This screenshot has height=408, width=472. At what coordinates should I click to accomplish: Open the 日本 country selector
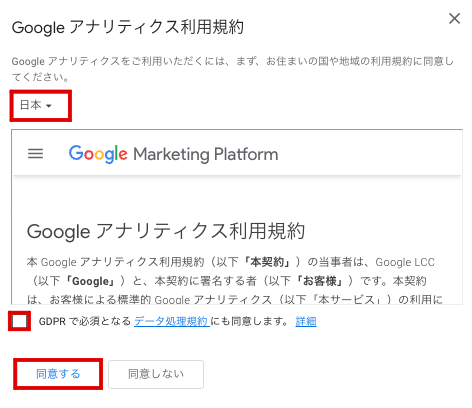(x=36, y=105)
